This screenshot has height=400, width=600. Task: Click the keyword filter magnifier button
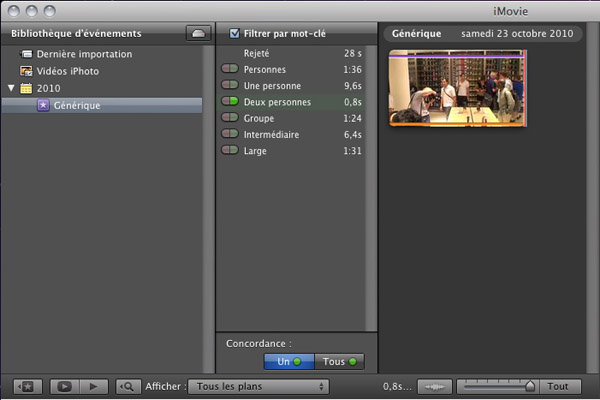tap(127, 386)
